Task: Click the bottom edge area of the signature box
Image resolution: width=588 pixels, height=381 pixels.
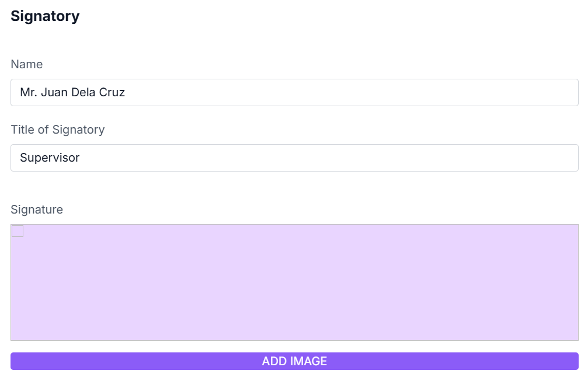Action: (294, 337)
